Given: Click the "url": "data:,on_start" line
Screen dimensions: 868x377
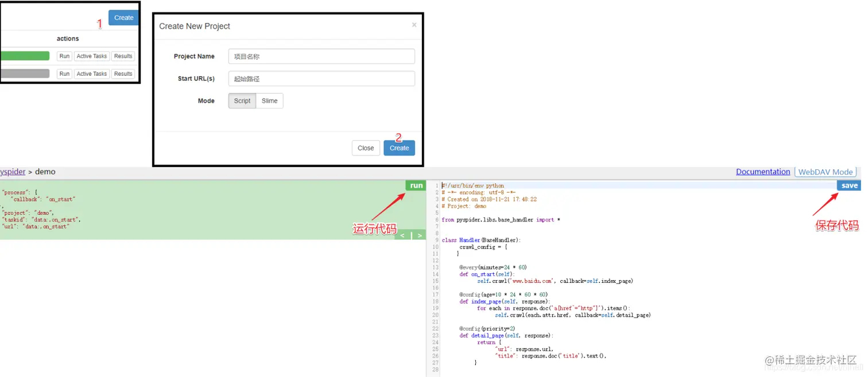Looking at the screenshot, I should point(36,227).
